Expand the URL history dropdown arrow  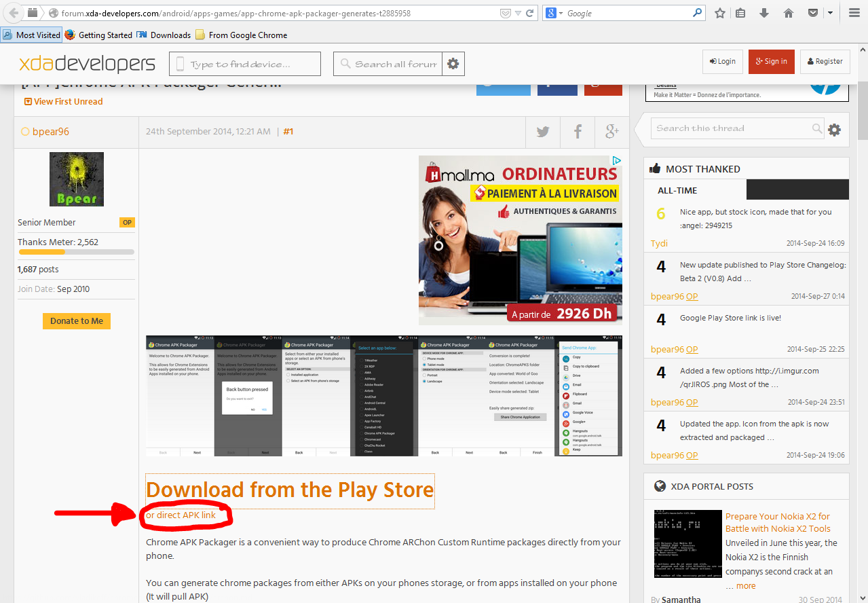tap(518, 13)
